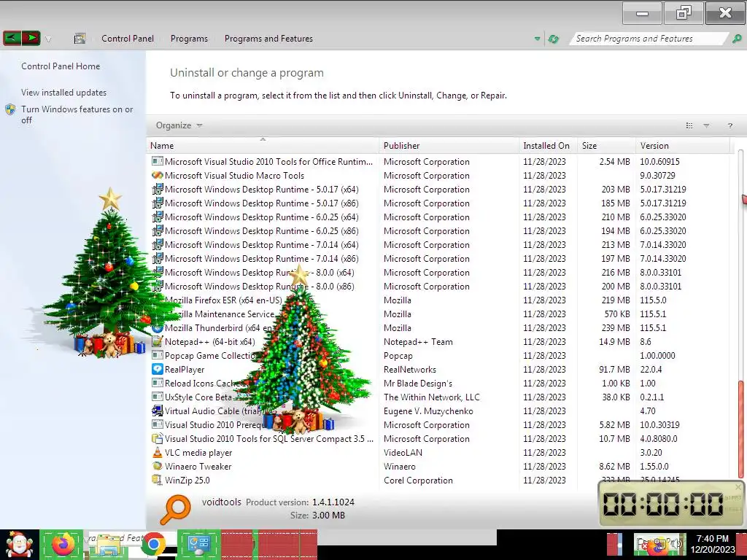
Task: Click version 115.5.0 of Firefox ESR
Action: (653, 300)
